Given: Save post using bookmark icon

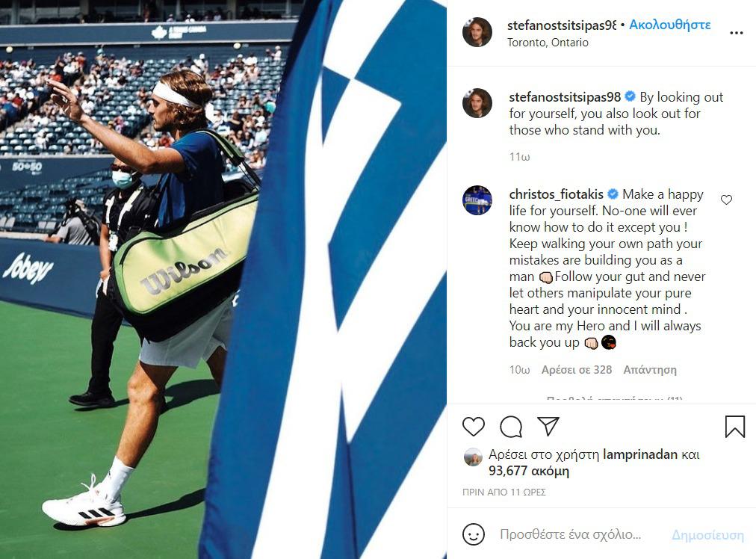Looking at the screenshot, I should 735,427.
